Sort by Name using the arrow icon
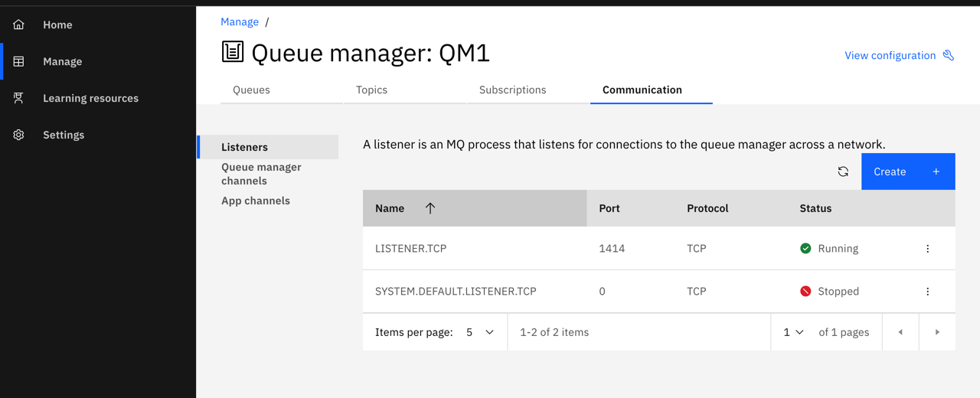This screenshot has height=398, width=980. [x=430, y=208]
